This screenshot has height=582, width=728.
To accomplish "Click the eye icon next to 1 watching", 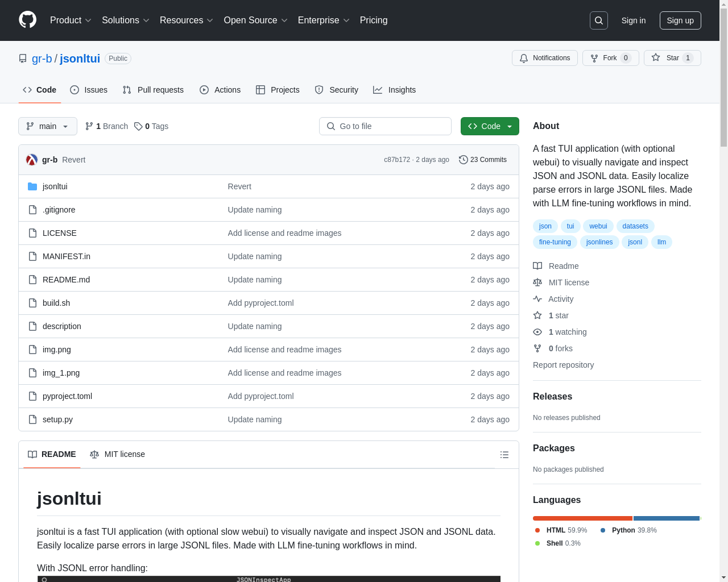I will [537, 332].
